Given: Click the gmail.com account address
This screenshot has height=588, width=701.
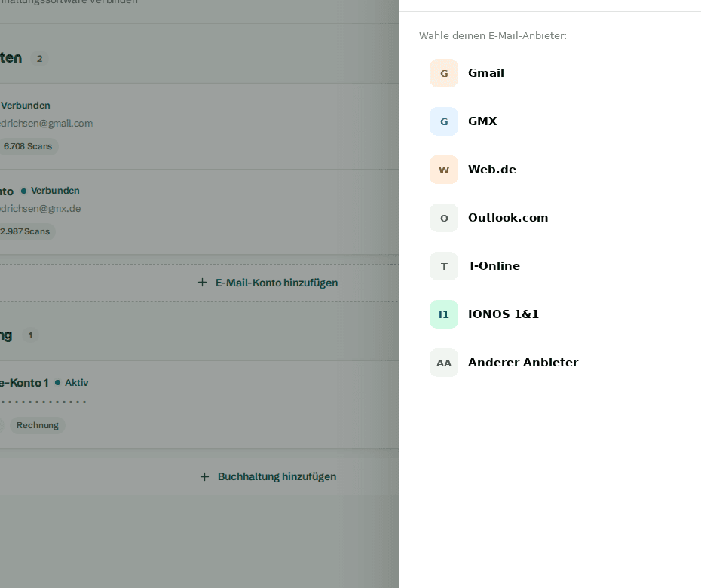Looking at the screenshot, I should [x=47, y=124].
